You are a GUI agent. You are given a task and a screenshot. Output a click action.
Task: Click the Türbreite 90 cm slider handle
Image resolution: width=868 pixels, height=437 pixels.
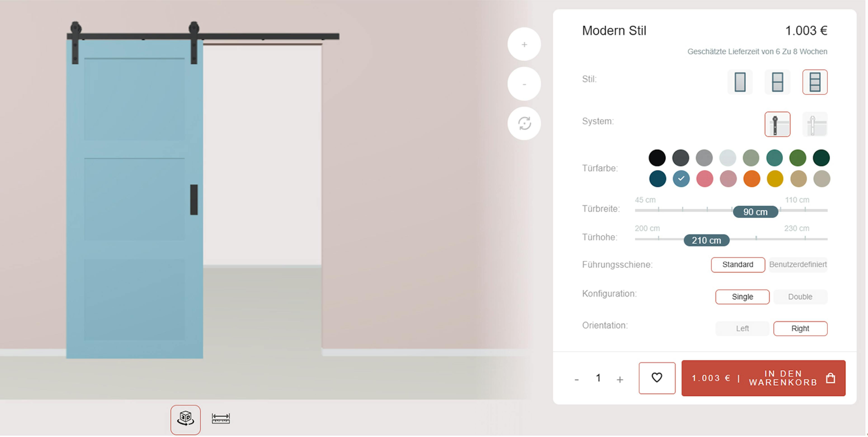(x=755, y=212)
